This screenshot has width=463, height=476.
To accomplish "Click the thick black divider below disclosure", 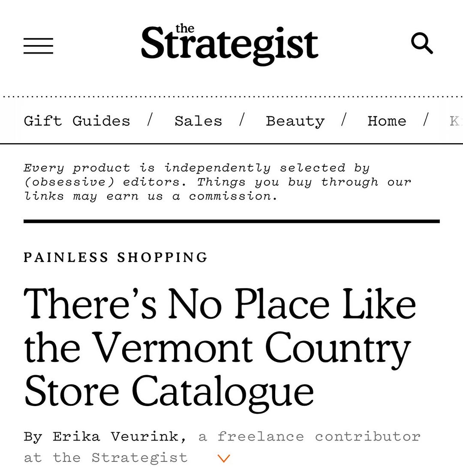I will pyautogui.click(x=231, y=221).
